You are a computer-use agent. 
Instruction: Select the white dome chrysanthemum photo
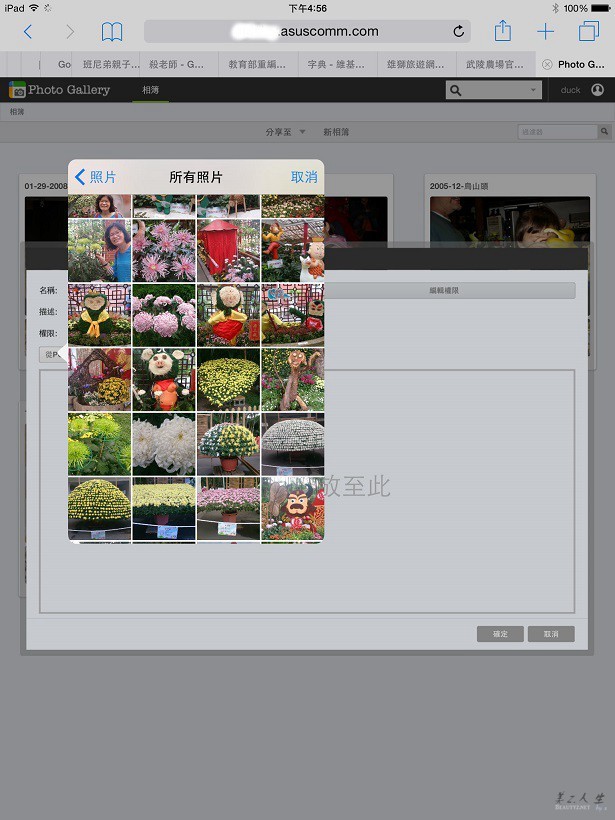coord(293,445)
